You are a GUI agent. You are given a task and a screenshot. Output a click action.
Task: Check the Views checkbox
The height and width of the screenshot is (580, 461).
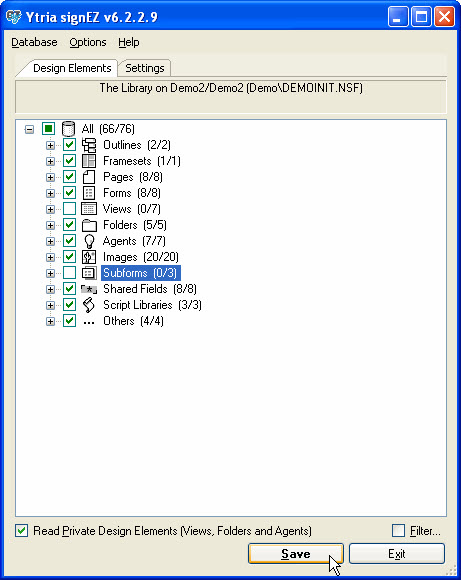tap(69, 209)
